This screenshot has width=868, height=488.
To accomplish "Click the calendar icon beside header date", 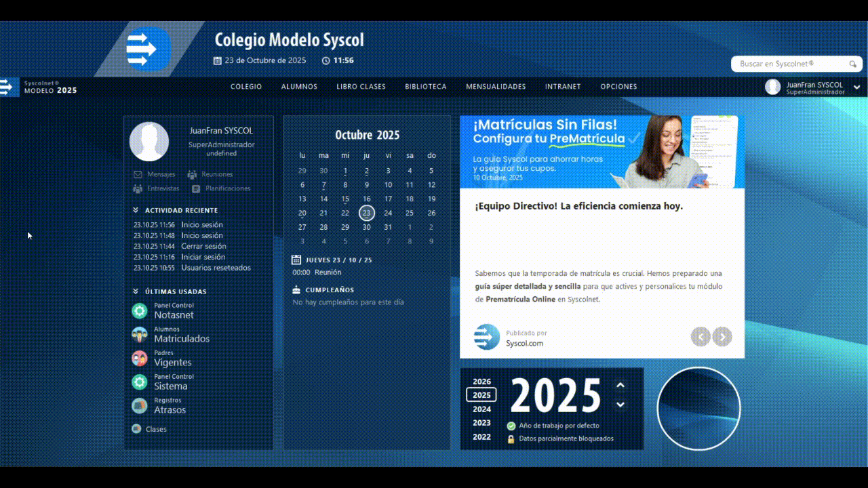I will pos(218,60).
